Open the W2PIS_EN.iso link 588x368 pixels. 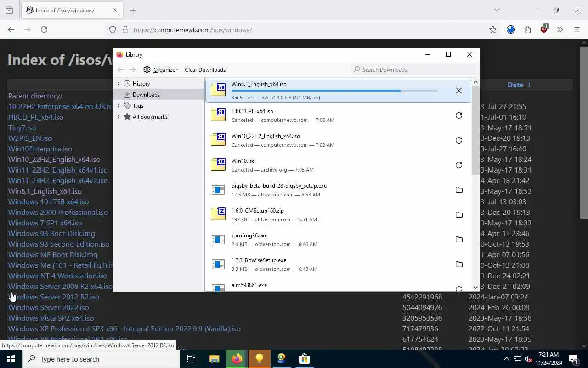coord(30,138)
